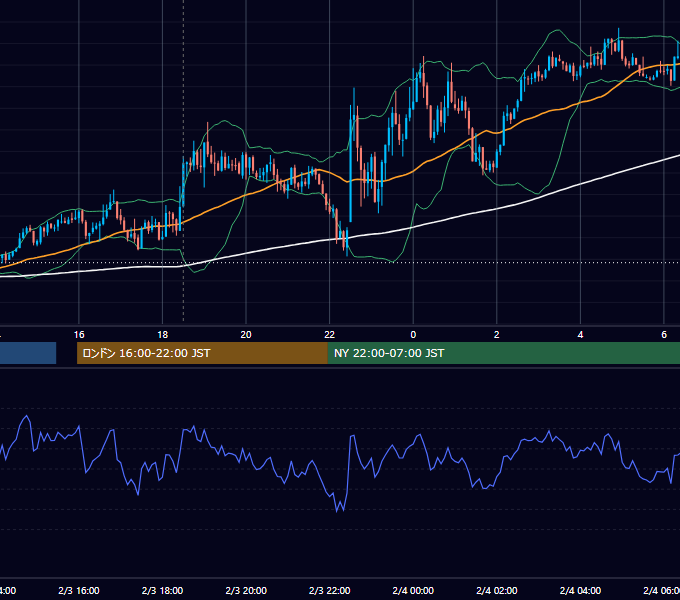This screenshot has height=600, width=680.
Task: Click the 2/3 20:00 bottom axis label
Action: (x=246, y=590)
